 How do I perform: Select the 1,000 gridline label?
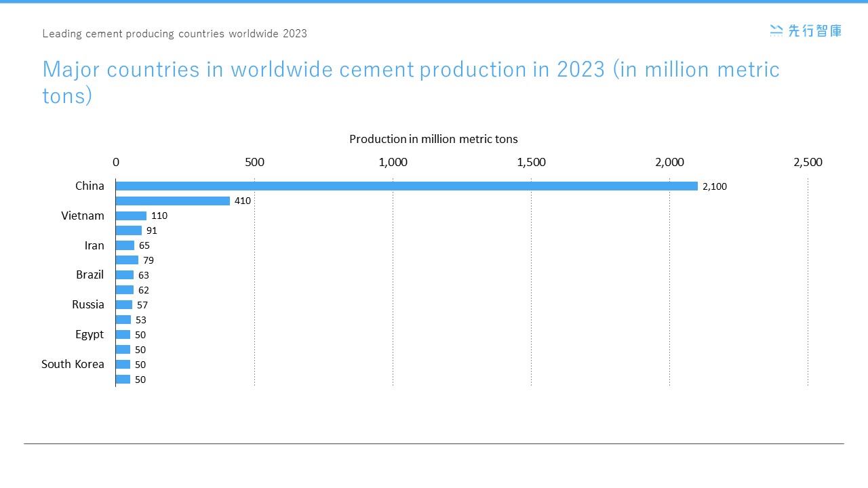[x=393, y=162]
